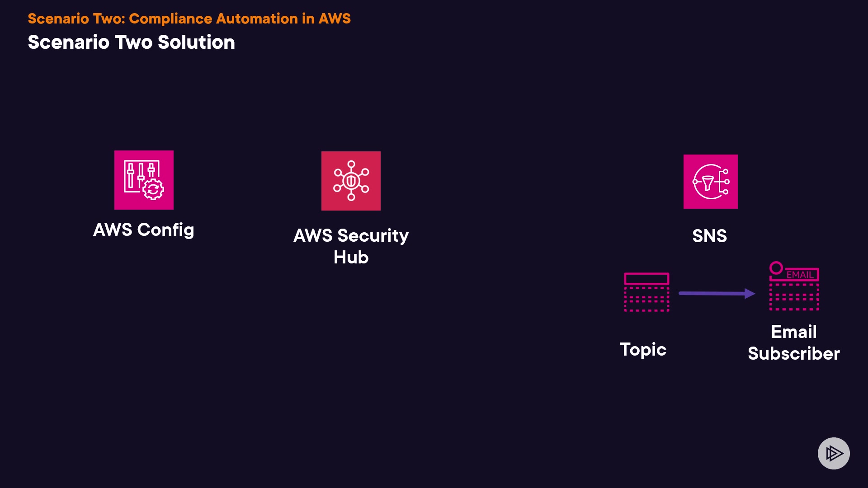This screenshot has width=868, height=488.
Task: Click the "SNS" text label
Action: (x=710, y=236)
